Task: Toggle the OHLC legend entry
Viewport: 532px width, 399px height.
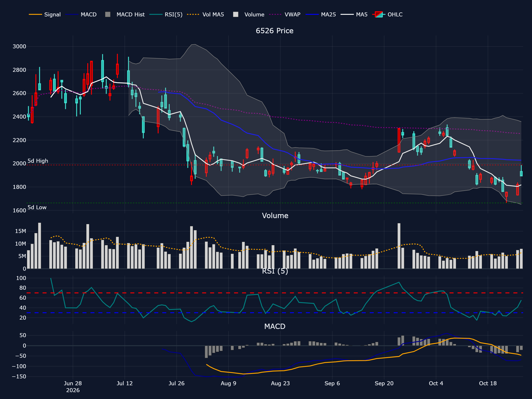Action: tap(387, 14)
